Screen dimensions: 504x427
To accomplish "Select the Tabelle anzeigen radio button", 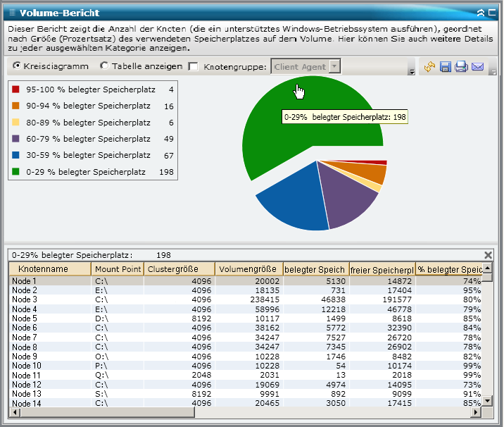I will tap(104, 67).
